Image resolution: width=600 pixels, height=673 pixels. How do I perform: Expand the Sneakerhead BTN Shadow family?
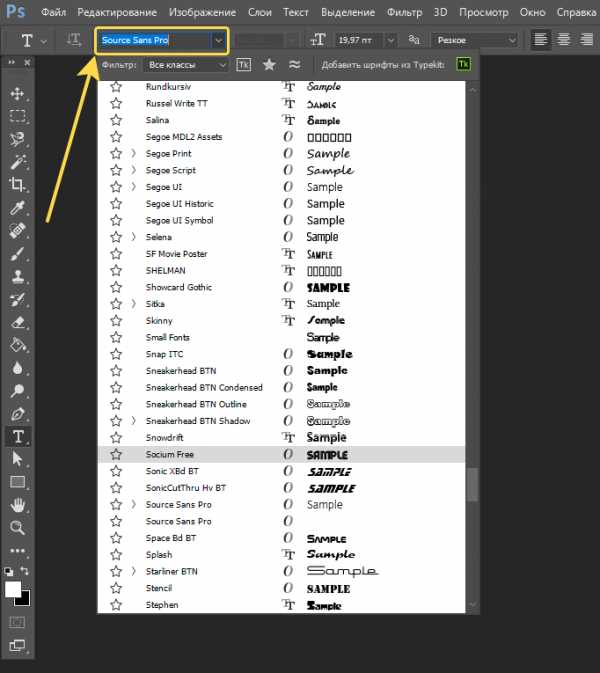pos(133,421)
